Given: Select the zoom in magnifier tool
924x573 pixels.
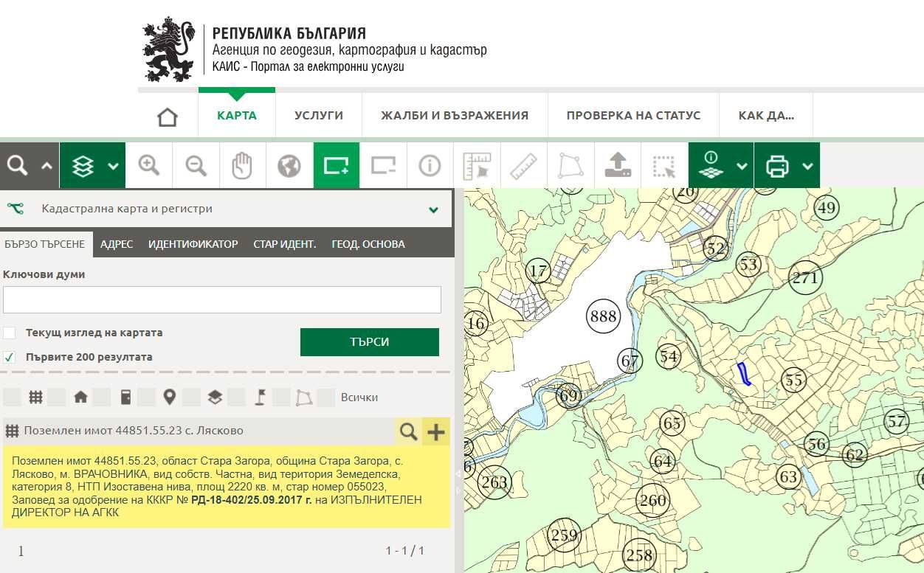Looking at the screenshot, I should pyautogui.click(x=149, y=165).
